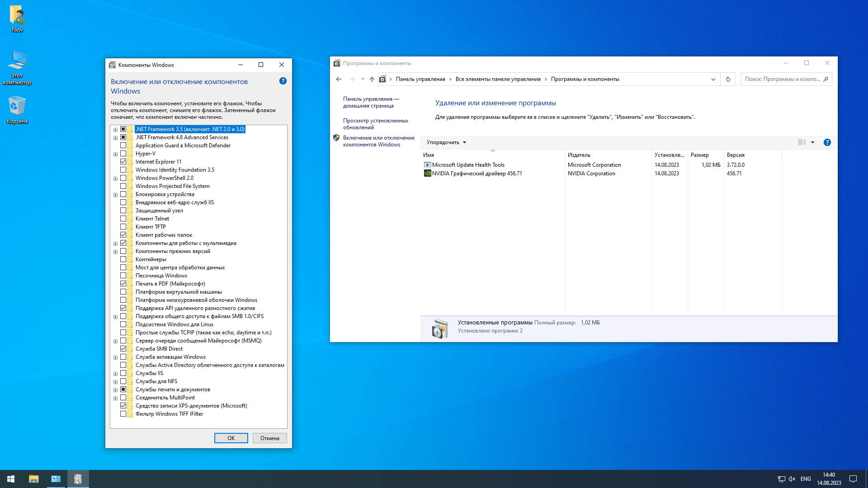Click the help icon in Windows Features dialog
Viewport: 868px width, 488px height.
click(283, 81)
